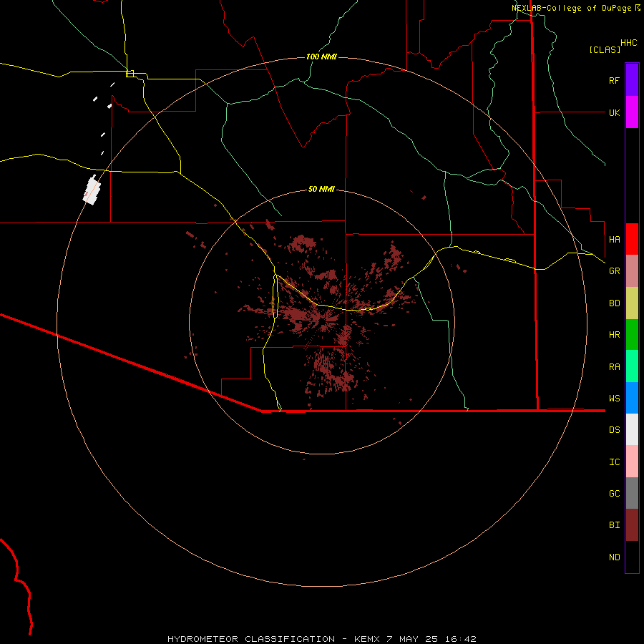Click the DS legend label
Screen dimensions: 644x644
[x=614, y=430]
